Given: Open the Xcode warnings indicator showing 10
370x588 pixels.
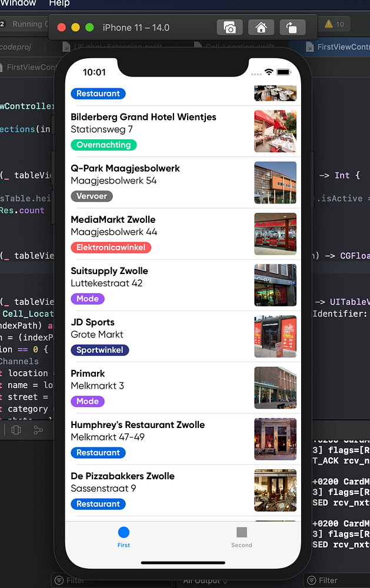Looking at the screenshot, I should point(334,24).
